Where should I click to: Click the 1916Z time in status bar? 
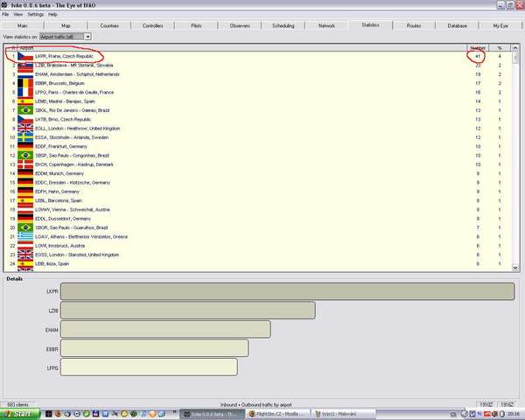click(507, 405)
